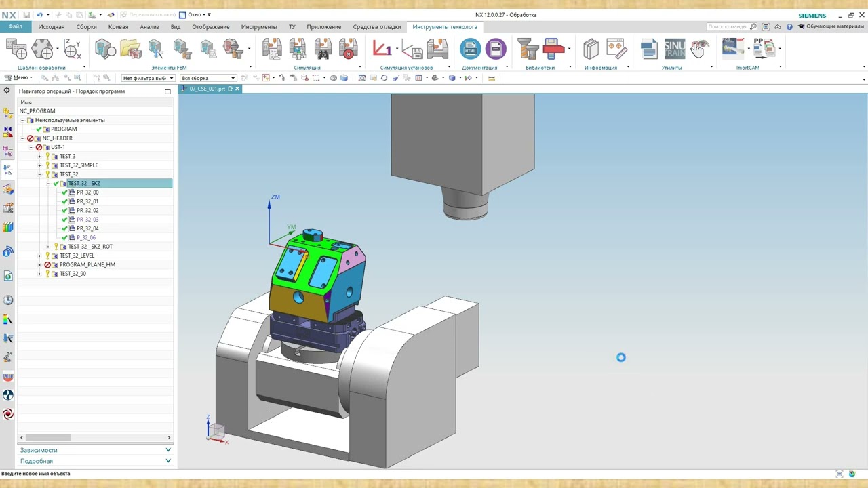Open the Assembly Navigator sidebar tab icon

click(8, 113)
